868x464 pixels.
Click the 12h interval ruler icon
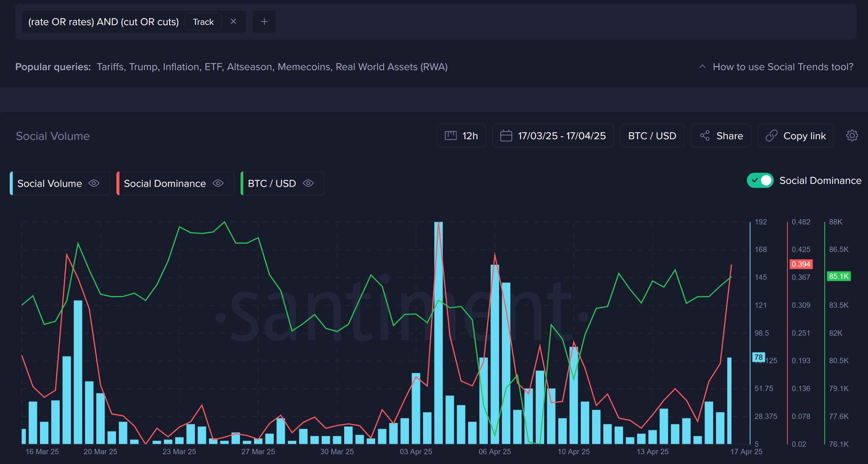pyautogui.click(x=451, y=136)
